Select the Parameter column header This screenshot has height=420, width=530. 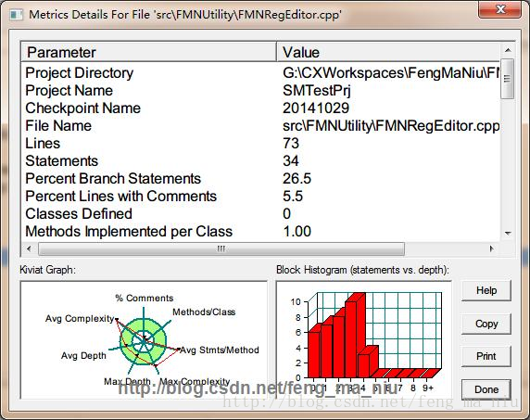coord(149,52)
